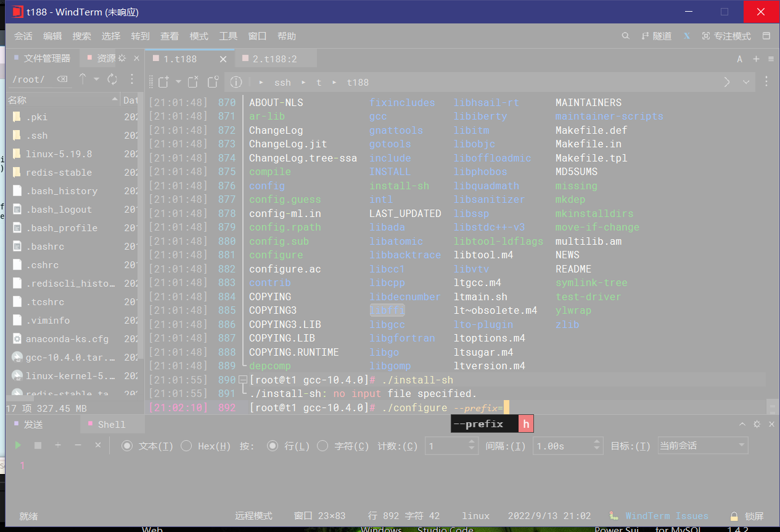
Task: Click the lock icon labeled 锁屏
Action: tap(734, 516)
